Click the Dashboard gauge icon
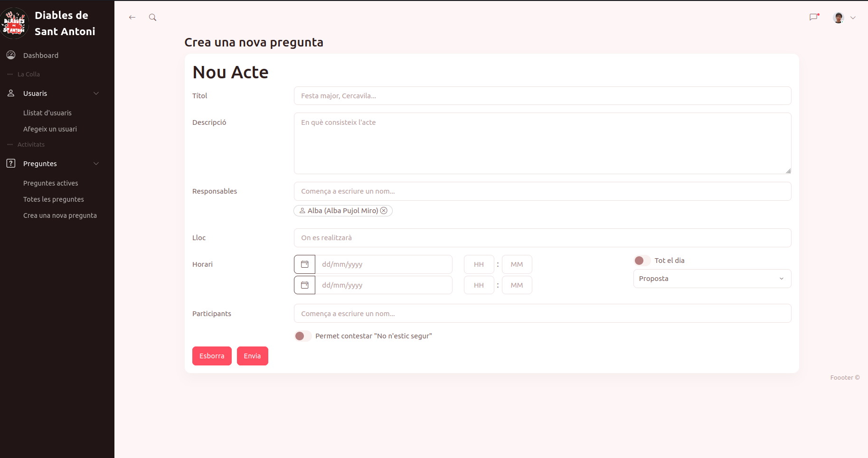Viewport: 868px width, 458px height. pos(11,55)
